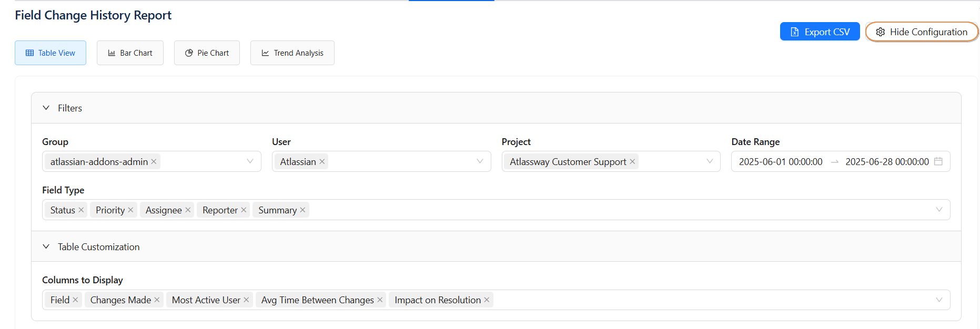This screenshot has width=980, height=329.
Task: Open the Group dropdown arrow
Action: [x=250, y=161]
